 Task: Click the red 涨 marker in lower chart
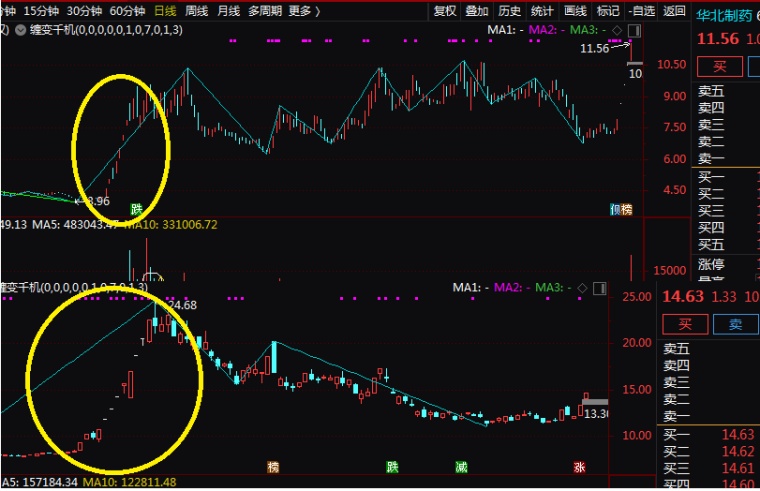coord(579,467)
